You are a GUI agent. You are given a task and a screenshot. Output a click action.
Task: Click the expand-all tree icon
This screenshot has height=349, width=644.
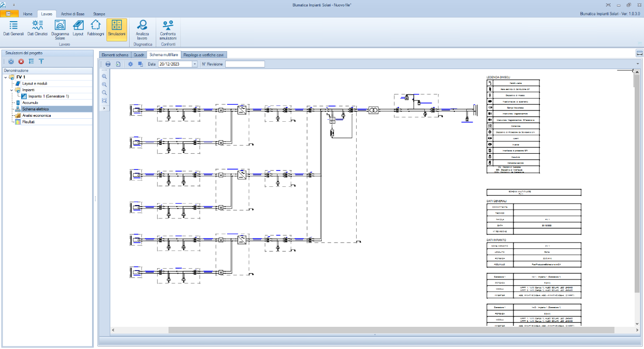pyautogui.click(x=32, y=62)
